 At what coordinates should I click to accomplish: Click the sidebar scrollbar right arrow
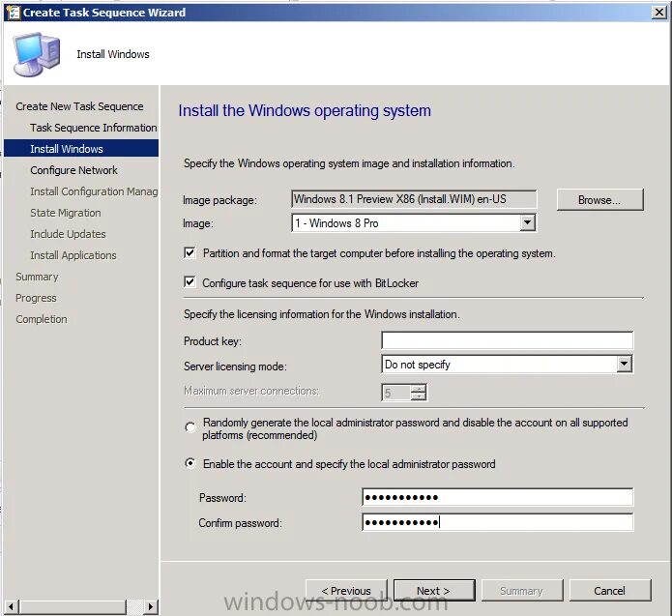pos(150,606)
